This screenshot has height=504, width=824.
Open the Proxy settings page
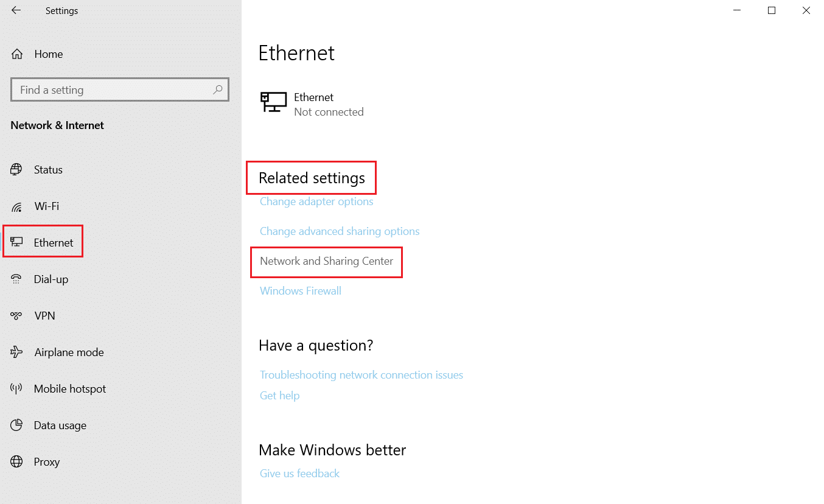[46, 462]
